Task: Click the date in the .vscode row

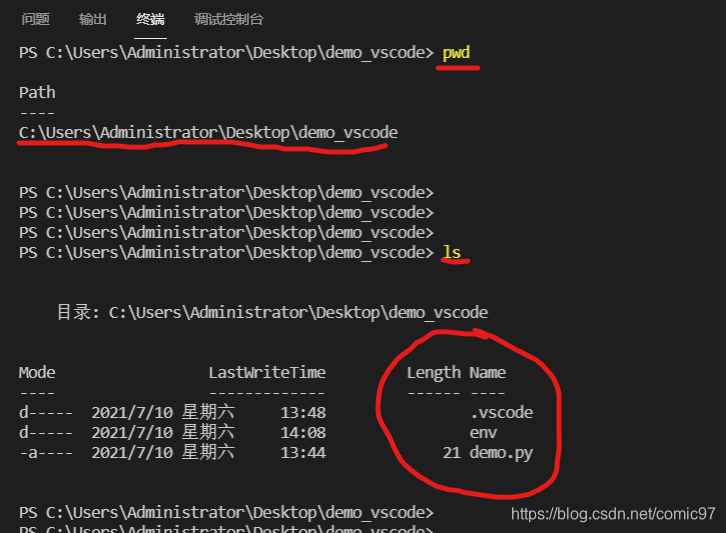Action: 132,413
